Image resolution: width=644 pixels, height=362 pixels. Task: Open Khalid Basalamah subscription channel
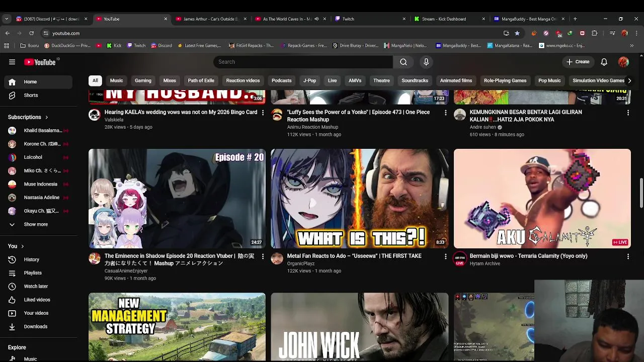39,130
